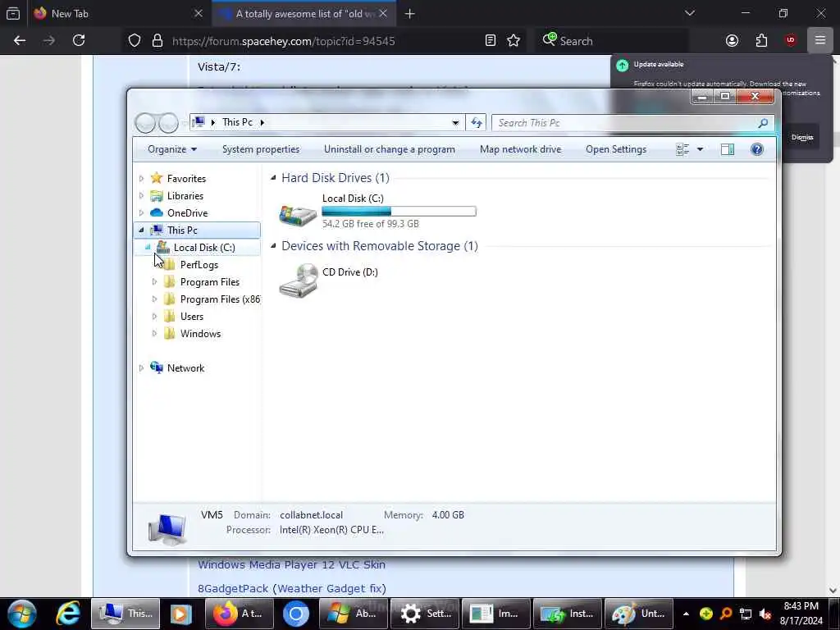This screenshot has height=630, width=840.
Task: Open the Firefox extensions puzzle icon
Action: pos(761,40)
